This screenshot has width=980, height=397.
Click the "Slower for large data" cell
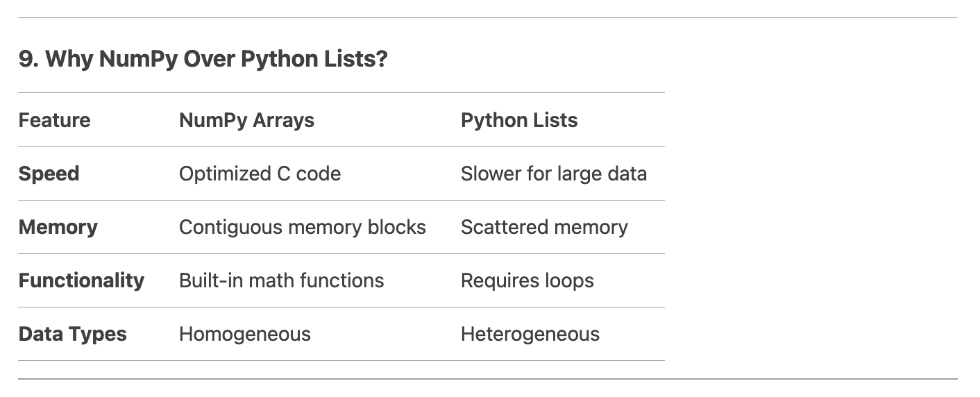(553, 174)
